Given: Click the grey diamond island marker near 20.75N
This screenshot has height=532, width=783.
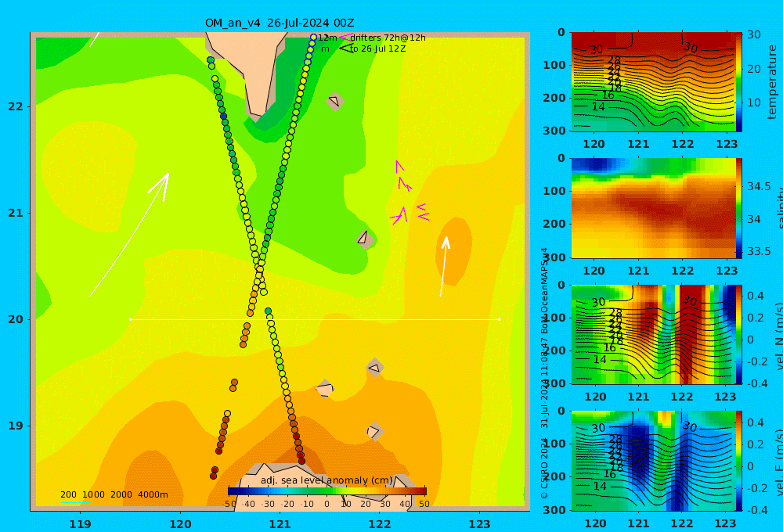Looking at the screenshot, I should click(x=365, y=239).
